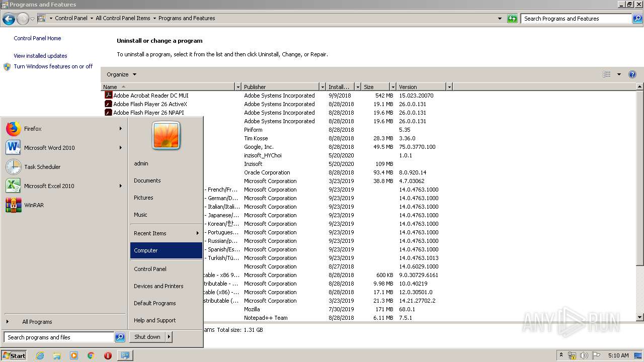Open Action Center flag icon in tray

point(596,355)
